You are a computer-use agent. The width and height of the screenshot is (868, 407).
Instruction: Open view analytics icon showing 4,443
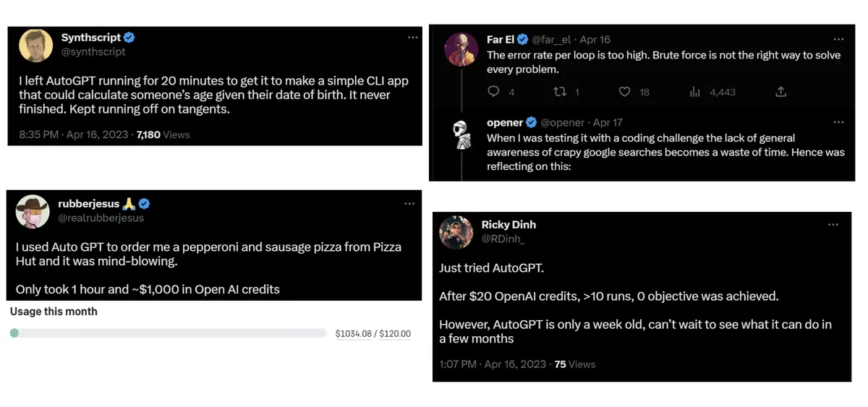[695, 92]
